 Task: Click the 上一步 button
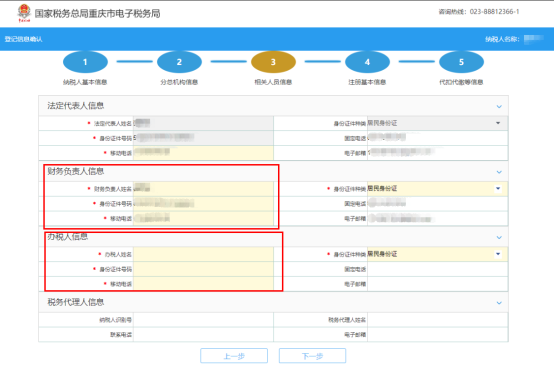click(234, 356)
